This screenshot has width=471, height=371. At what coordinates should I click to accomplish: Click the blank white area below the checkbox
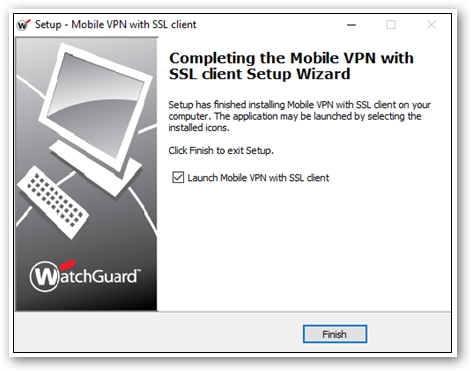303,247
